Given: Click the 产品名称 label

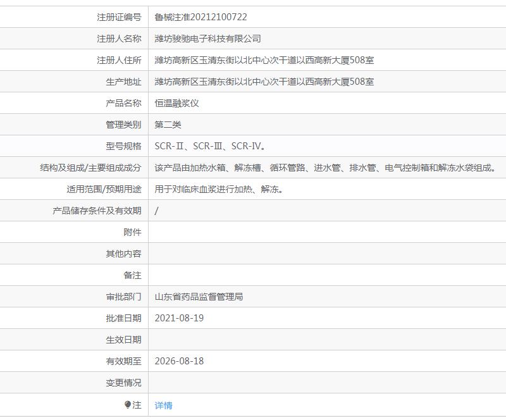Looking at the screenshot, I should 123,103.
